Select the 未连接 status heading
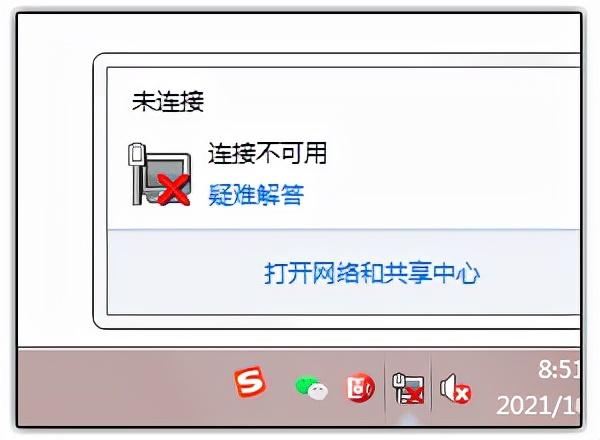Screen dimensions: 600x440 (168, 101)
